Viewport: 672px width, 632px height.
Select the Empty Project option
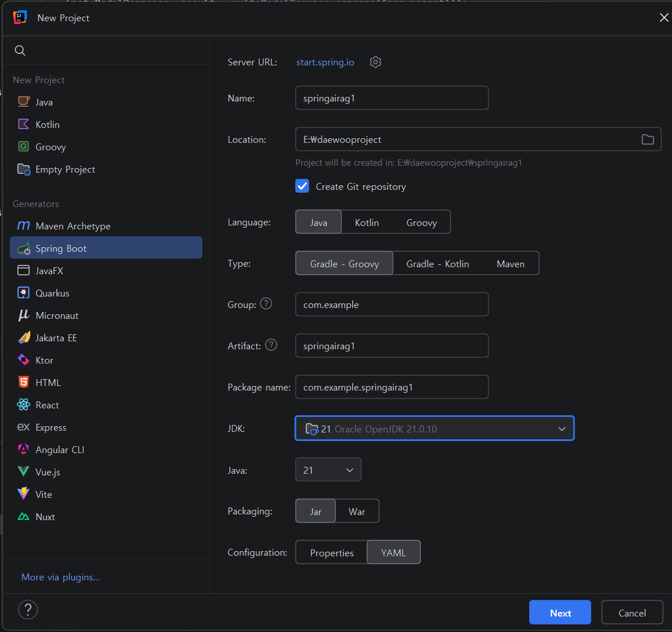click(x=106, y=169)
